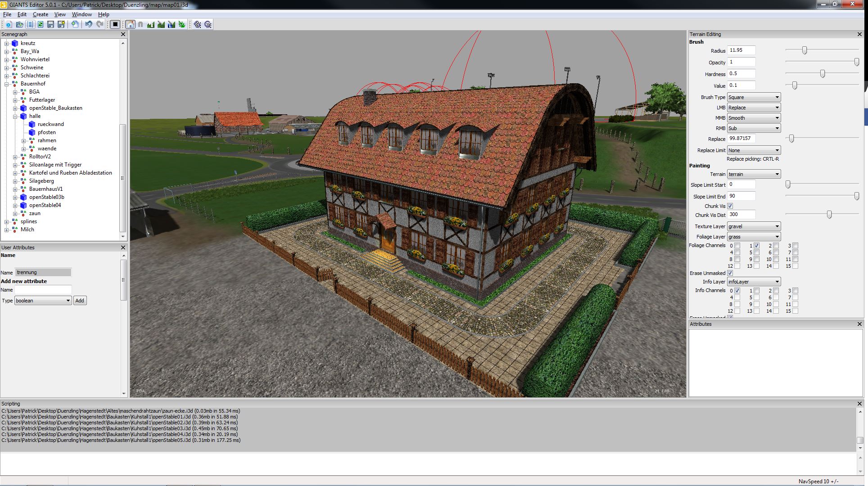Close the Terrain Editing panel
Screen dimensions: 868x486
point(859,34)
